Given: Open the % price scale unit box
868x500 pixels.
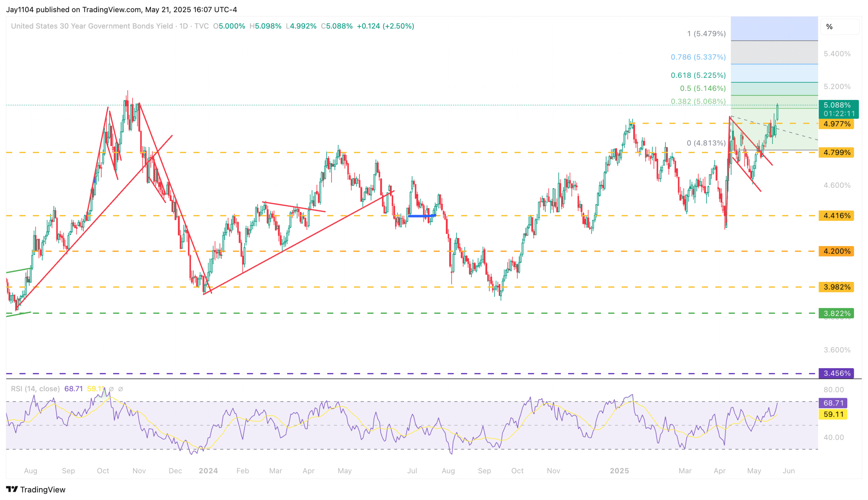Looking at the screenshot, I should click(x=840, y=27).
